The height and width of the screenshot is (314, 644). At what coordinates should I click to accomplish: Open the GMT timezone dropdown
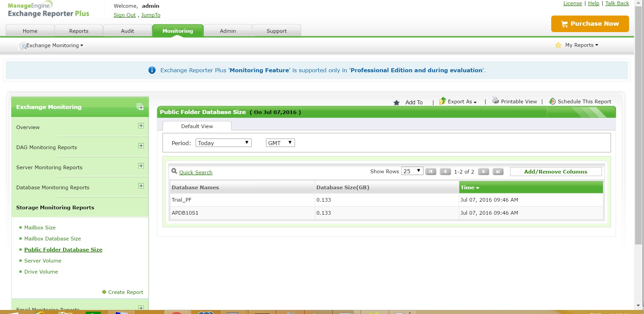[x=280, y=143]
